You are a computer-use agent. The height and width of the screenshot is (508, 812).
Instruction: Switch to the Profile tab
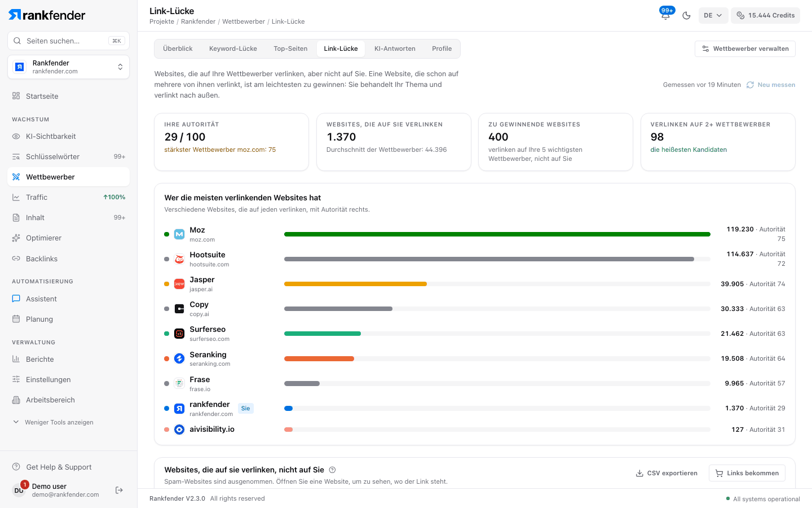pyautogui.click(x=442, y=49)
